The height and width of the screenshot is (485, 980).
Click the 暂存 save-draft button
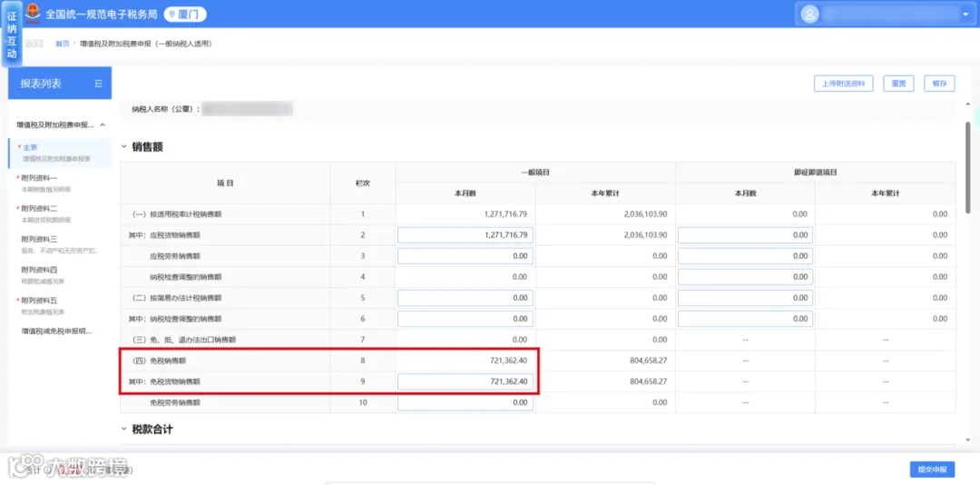click(939, 84)
